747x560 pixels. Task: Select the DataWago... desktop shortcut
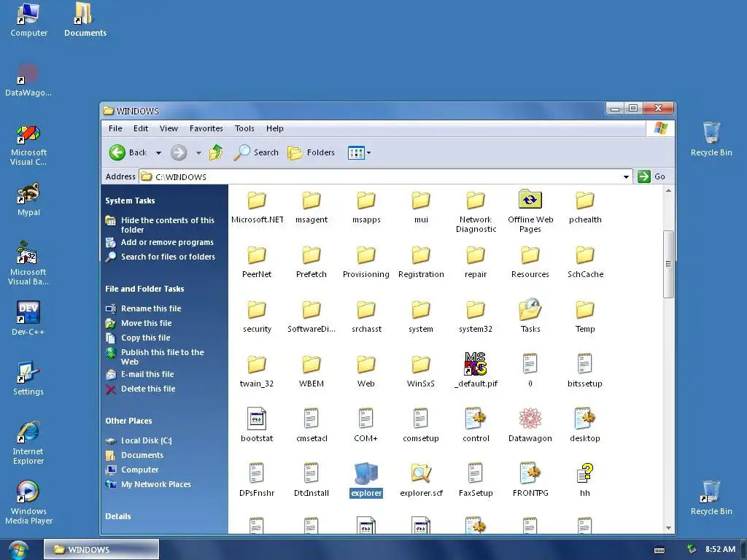[28, 80]
